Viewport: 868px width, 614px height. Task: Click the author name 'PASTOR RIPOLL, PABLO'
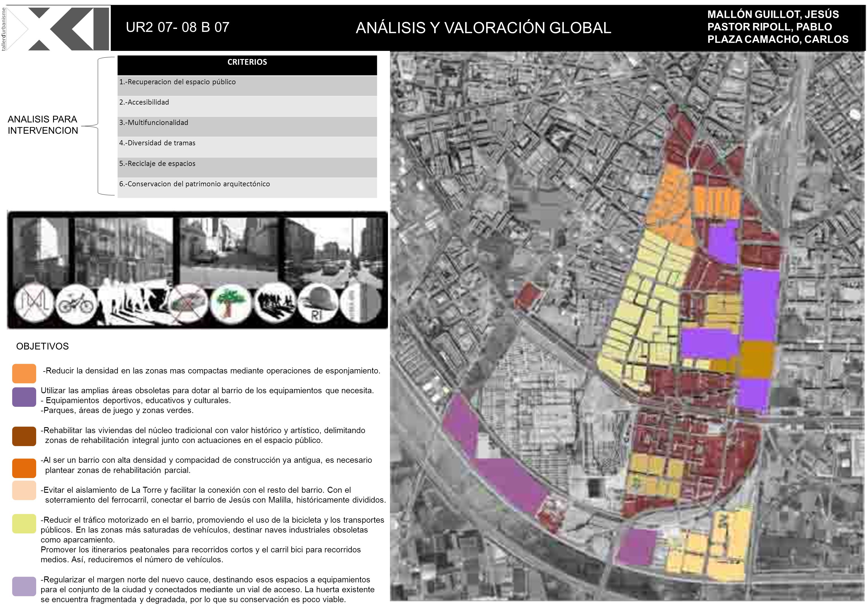(770, 27)
